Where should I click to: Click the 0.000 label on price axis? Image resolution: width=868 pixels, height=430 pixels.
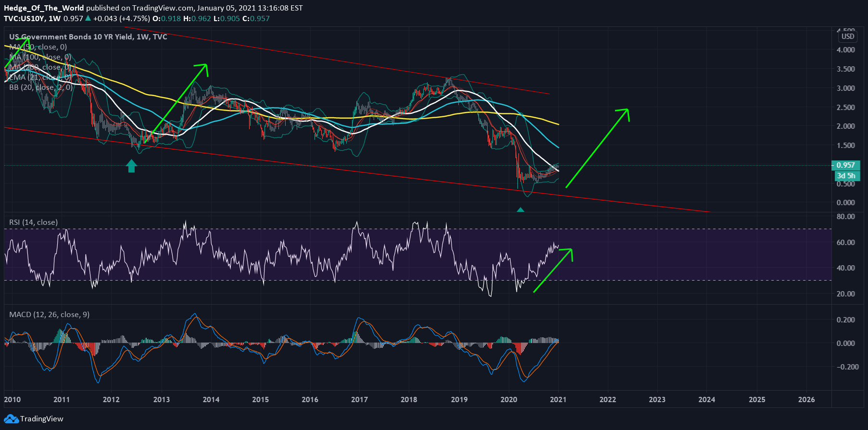click(846, 202)
